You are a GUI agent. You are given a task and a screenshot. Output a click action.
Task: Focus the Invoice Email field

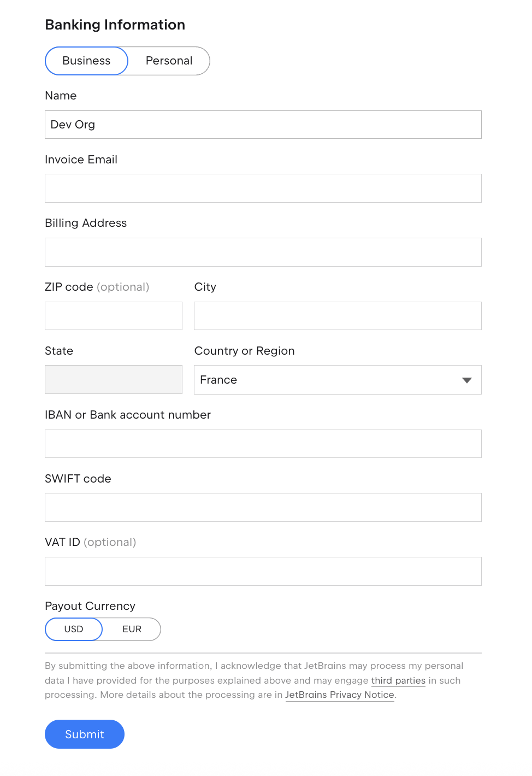(x=263, y=189)
